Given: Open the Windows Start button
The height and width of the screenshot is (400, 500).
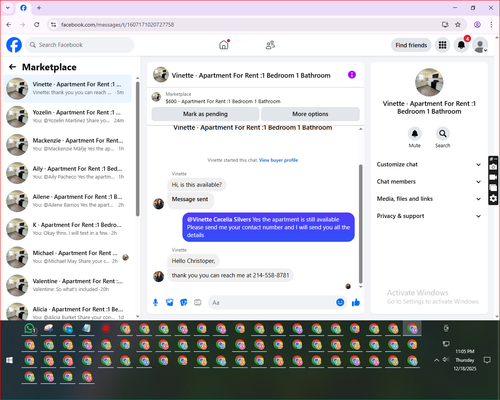Looking at the screenshot, I should tap(9, 360).
